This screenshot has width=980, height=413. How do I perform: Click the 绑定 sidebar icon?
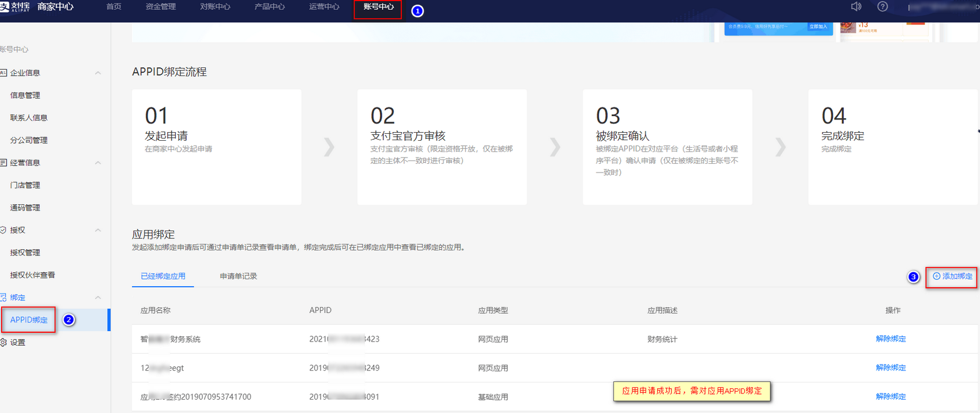pyautogui.click(x=3, y=298)
